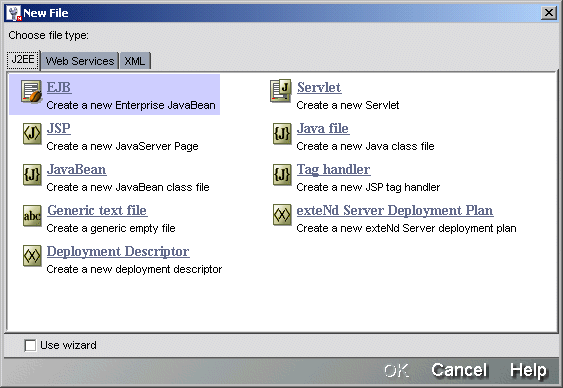Click the Generic text file abc icon
The width and height of the screenshot is (563, 388).
point(32,216)
